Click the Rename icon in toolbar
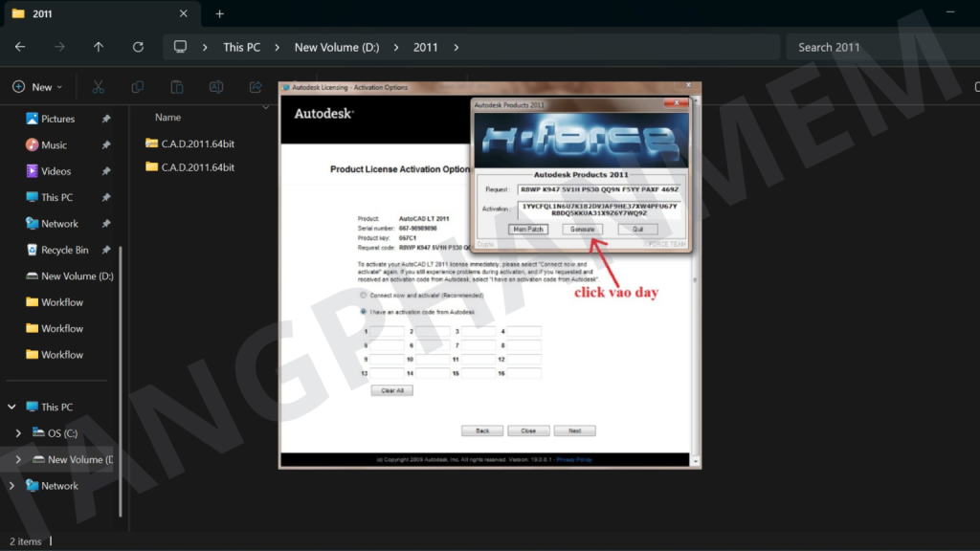The width and height of the screenshot is (980, 551). coord(216,87)
